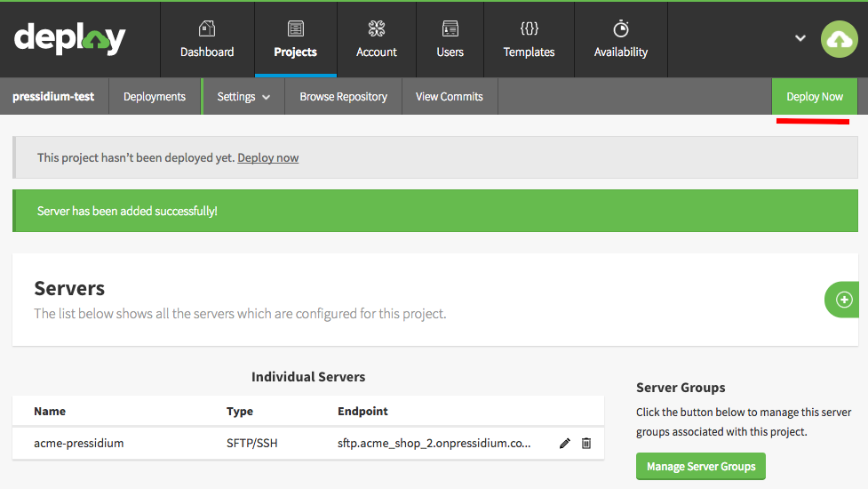
Task: Open the Deployments tab
Action: [x=155, y=96]
